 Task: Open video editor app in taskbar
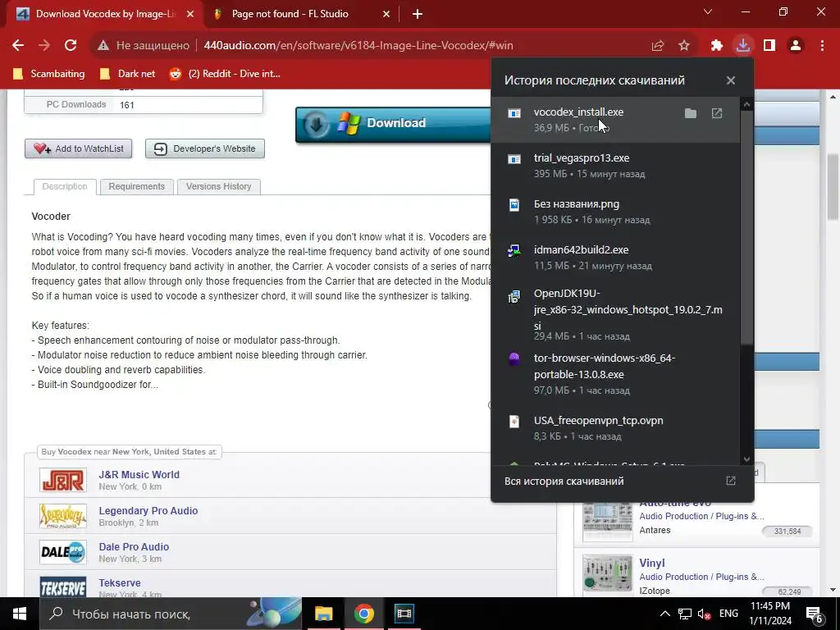pyautogui.click(x=404, y=614)
